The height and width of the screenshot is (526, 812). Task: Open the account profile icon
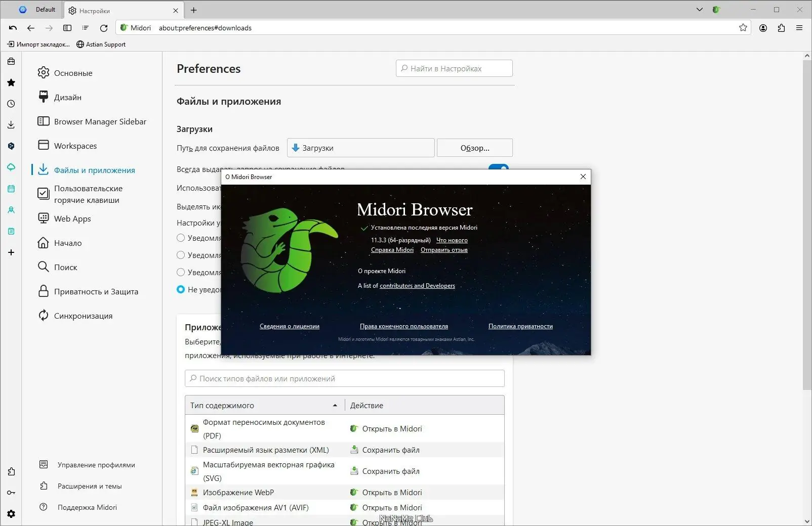(763, 28)
